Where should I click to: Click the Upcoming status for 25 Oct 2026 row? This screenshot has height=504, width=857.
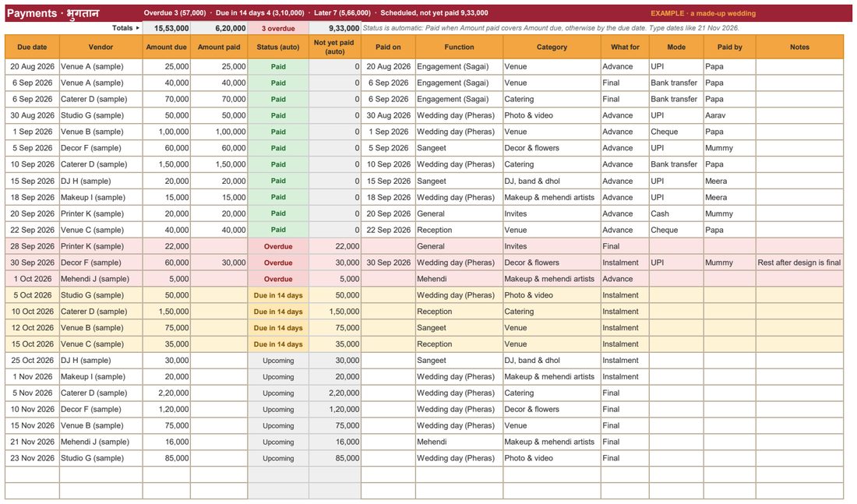click(x=278, y=360)
